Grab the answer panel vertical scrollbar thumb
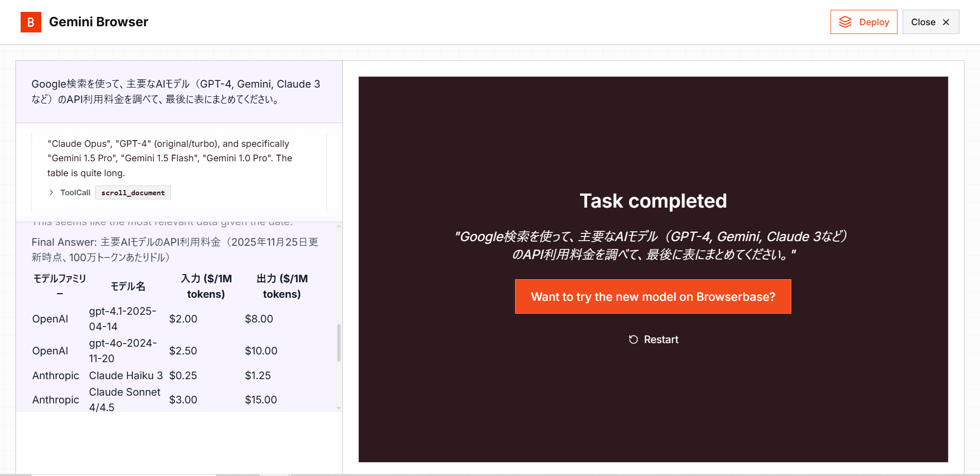 (x=339, y=343)
